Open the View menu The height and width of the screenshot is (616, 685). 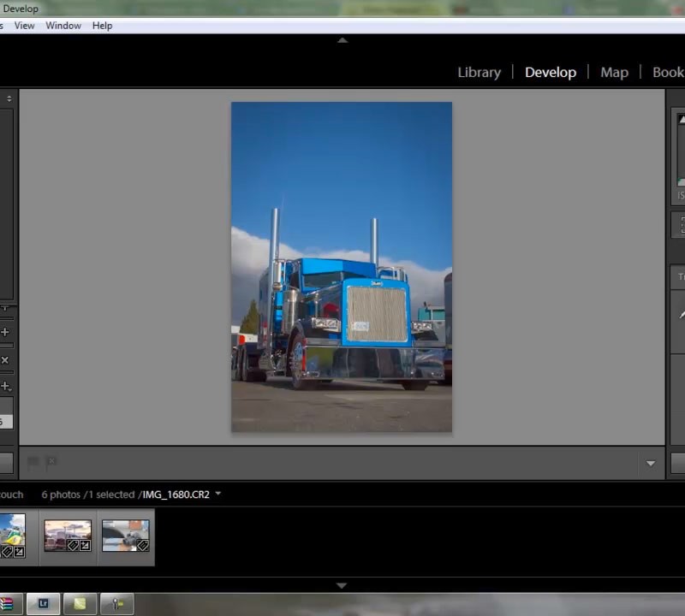(25, 26)
